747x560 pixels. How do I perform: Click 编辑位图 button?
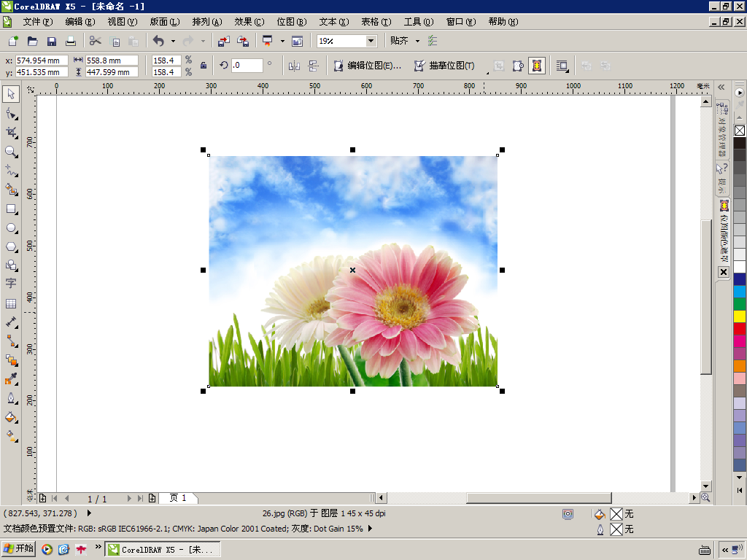368,66
